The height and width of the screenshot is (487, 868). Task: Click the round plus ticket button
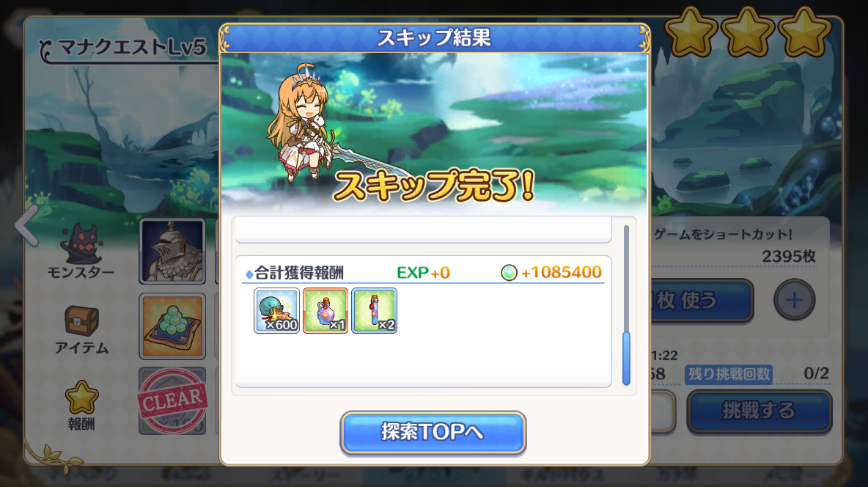pyautogui.click(x=795, y=300)
